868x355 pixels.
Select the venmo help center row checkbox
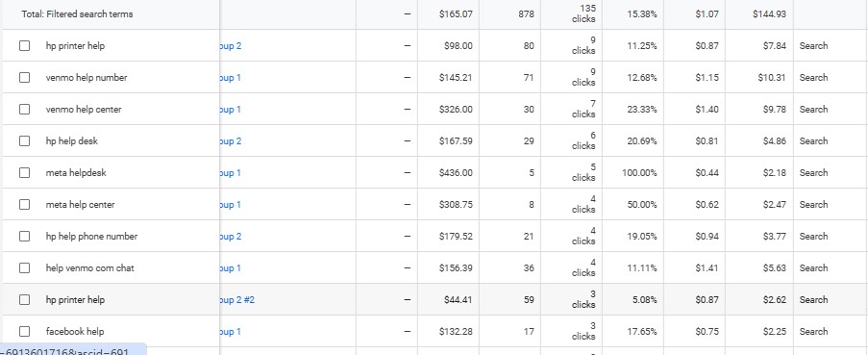[x=24, y=109]
